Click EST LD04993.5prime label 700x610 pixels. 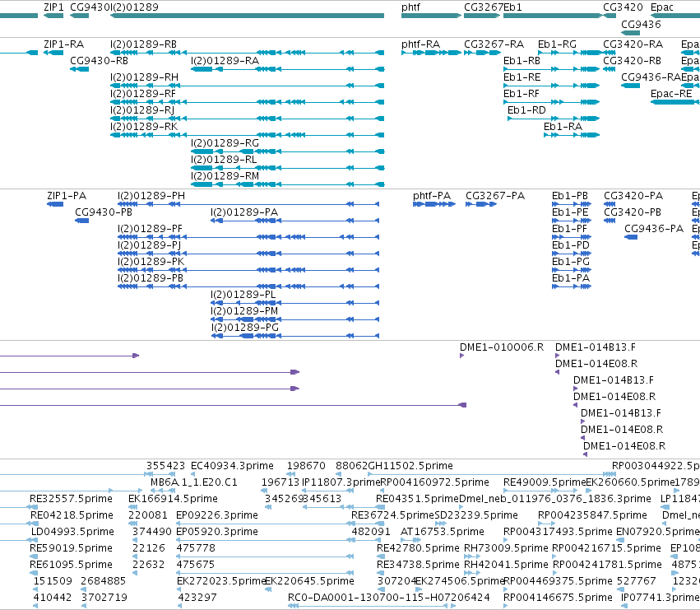pos(72,532)
